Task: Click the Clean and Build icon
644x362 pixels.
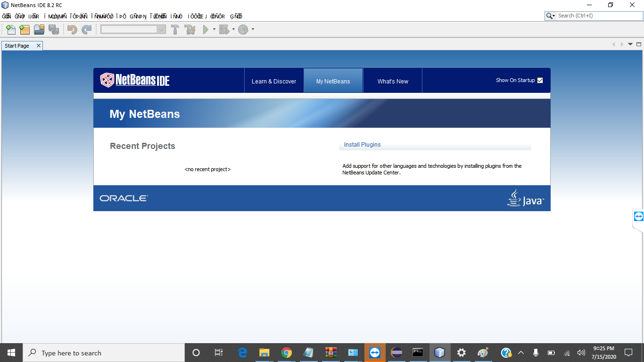Action: [190, 30]
